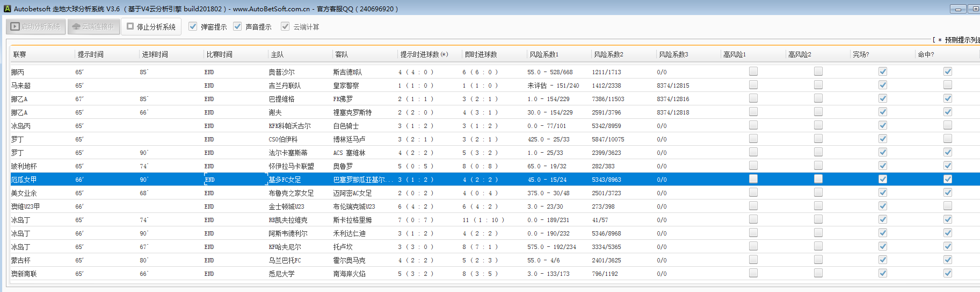
Task: Click the 主队 column header
Action: [x=277, y=54]
